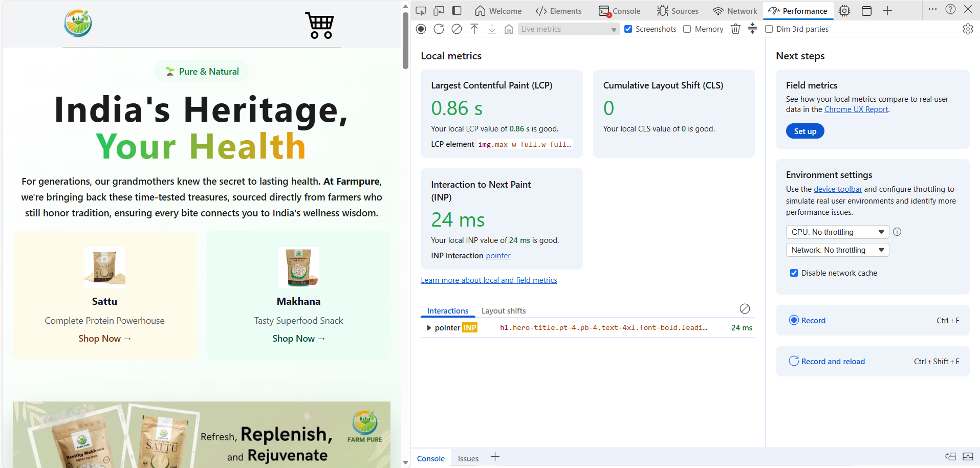Click the download profile arrow icon
The height and width of the screenshot is (468, 980).
492,29
